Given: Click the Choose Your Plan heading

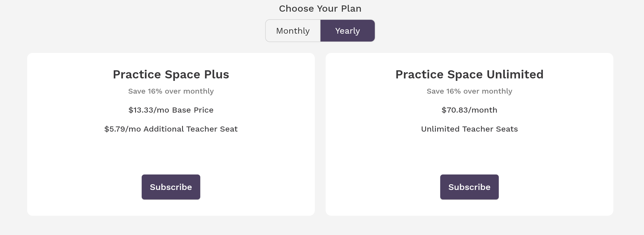Looking at the screenshot, I should [320, 9].
